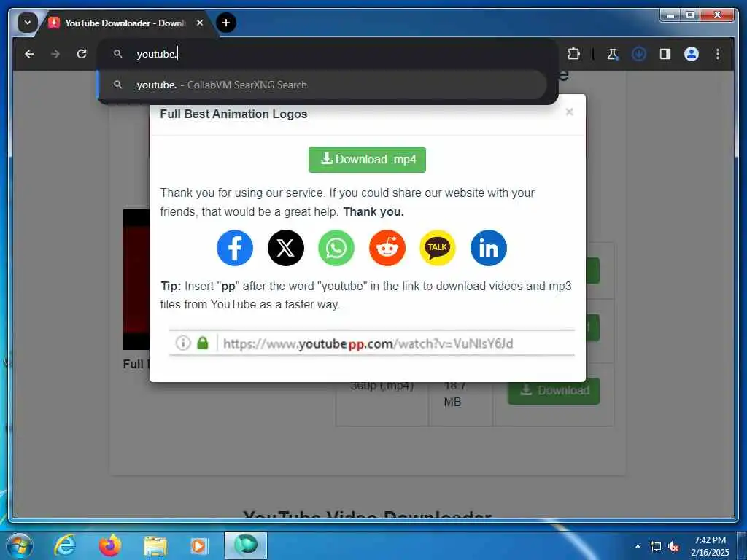This screenshot has height=560, width=747.
Task: Click the active browser taskbar icon
Action: pos(246,545)
